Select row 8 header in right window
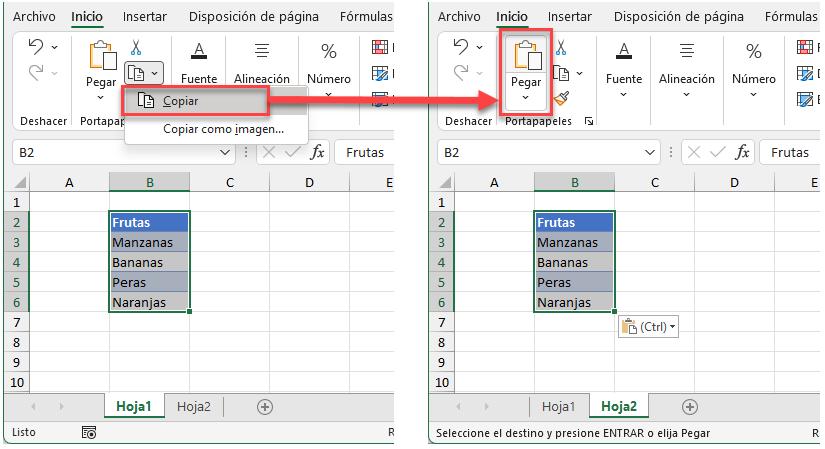This screenshot has width=825, height=449. (441, 342)
